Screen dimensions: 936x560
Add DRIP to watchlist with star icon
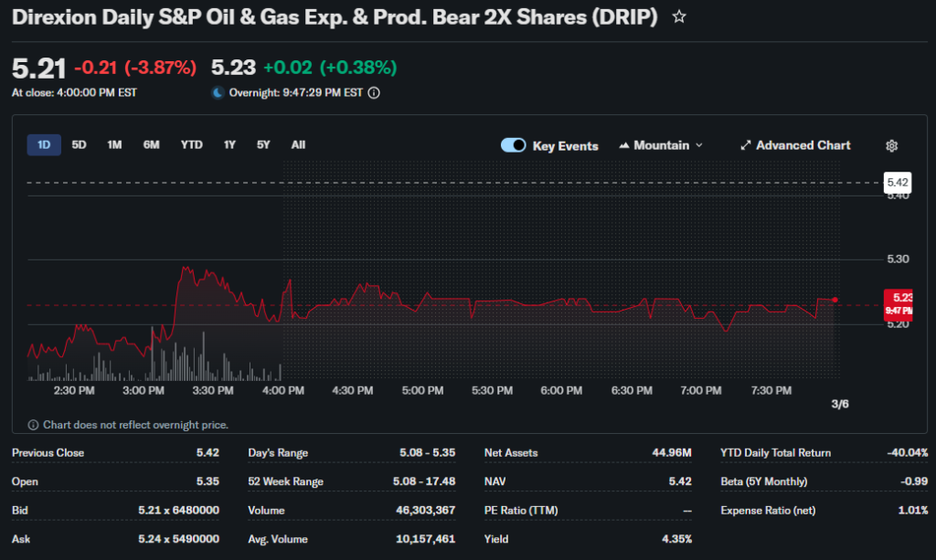pyautogui.click(x=679, y=17)
